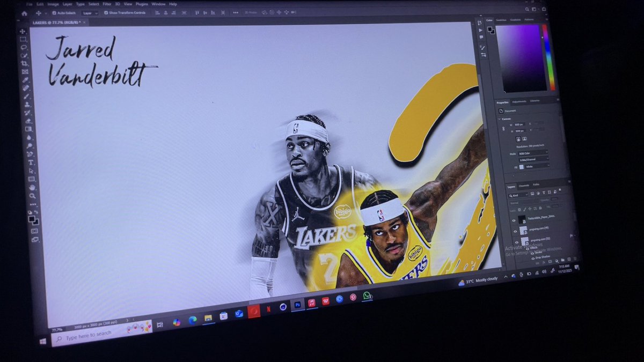Select the Rectangular Marquee tool
This screenshot has width=644, height=362.
point(23,39)
